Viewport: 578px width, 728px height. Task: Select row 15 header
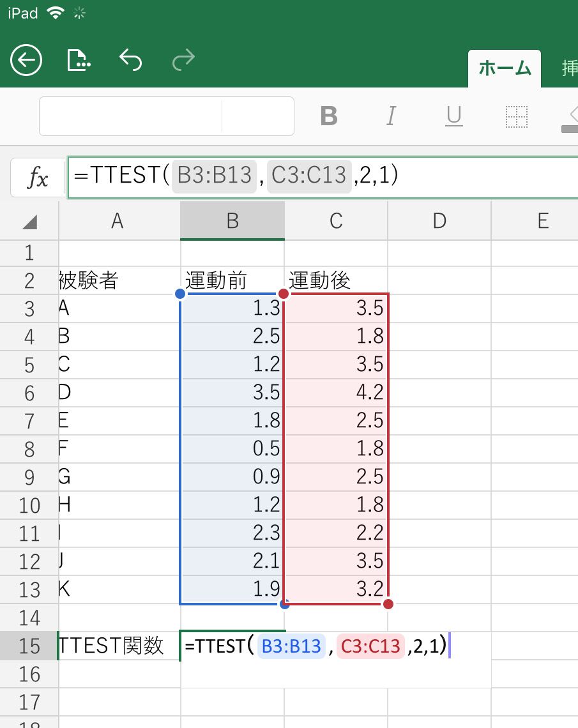pos(29,646)
